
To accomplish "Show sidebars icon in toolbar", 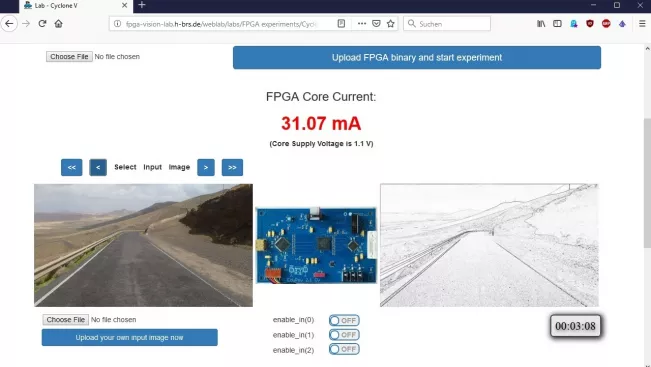I will [x=557, y=24].
